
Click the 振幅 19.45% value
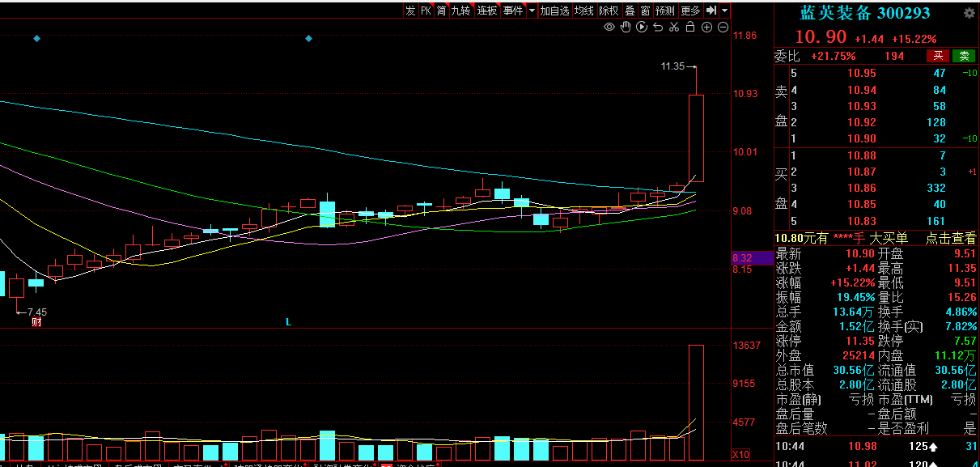[855, 297]
